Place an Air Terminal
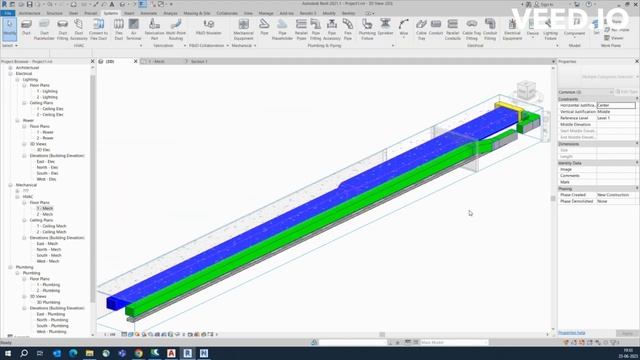The image size is (640, 360). (x=133, y=29)
